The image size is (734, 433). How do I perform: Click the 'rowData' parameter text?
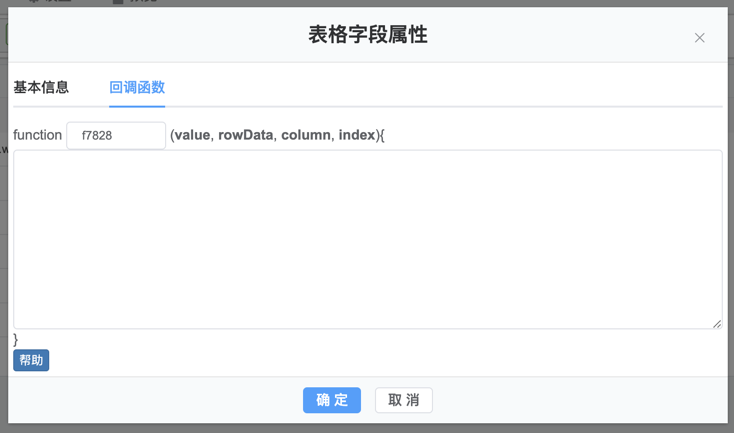[245, 135]
